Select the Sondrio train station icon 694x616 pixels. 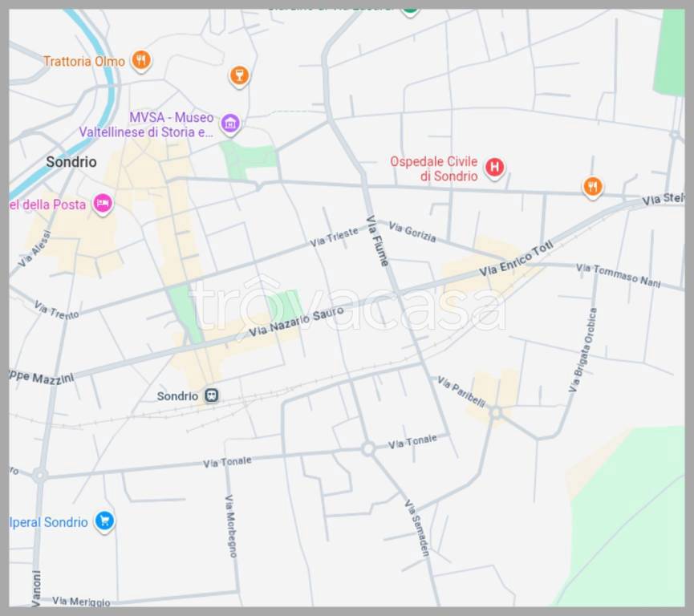pos(211,395)
